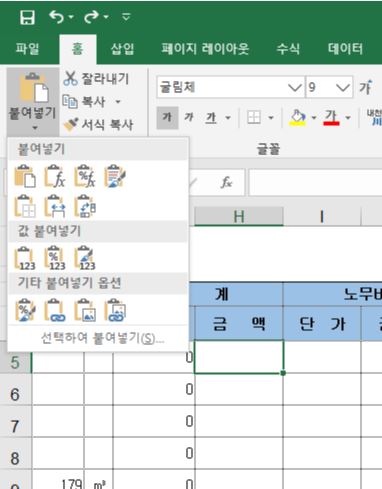Select column I header
This screenshot has height=489, width=382.
point(322,217)
